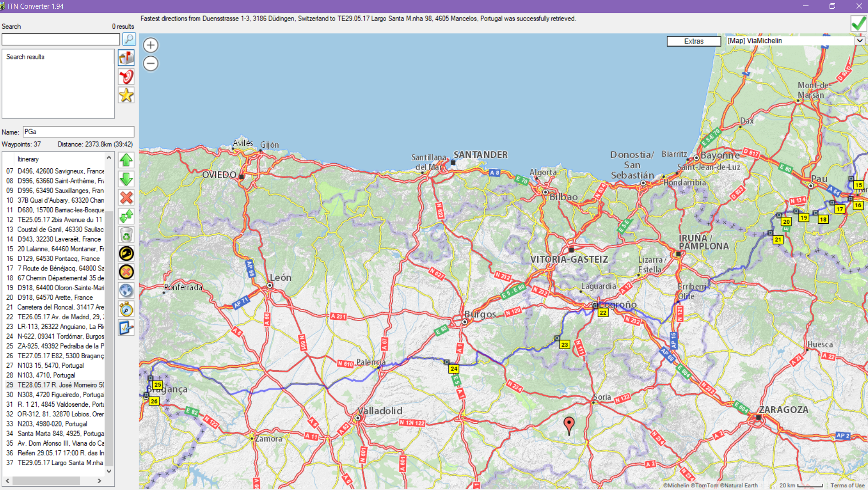
Task: Click the itinerary scroll down arrow
Action: pos(109,471)
